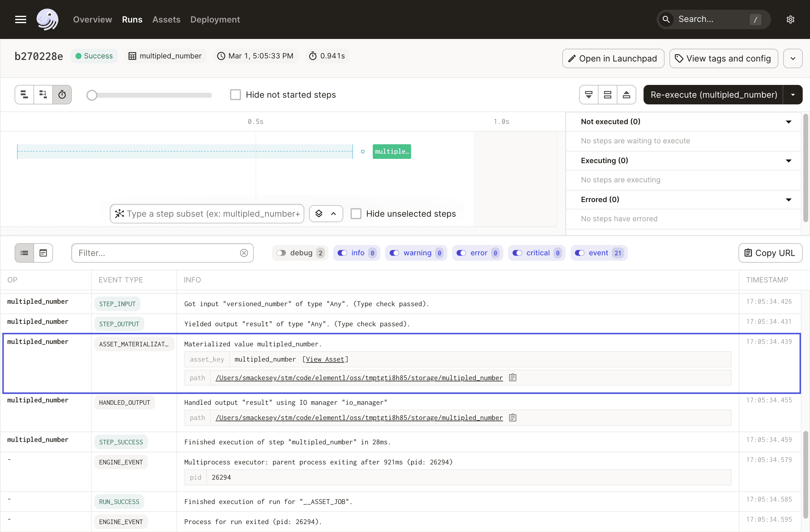The width and height of the screenshot is (810, 532).
Task: Collapse the bottom log panel with down-arrow icon
Action: (588, 95)
